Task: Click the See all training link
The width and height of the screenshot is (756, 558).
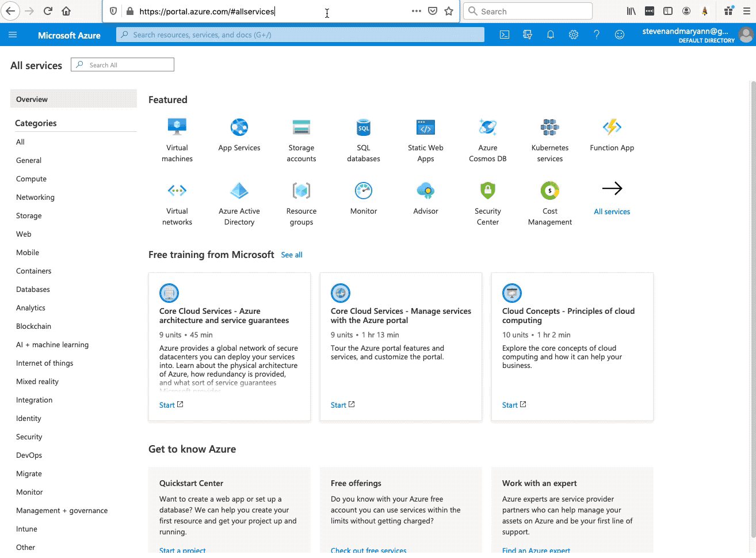Action: (292, 255)
